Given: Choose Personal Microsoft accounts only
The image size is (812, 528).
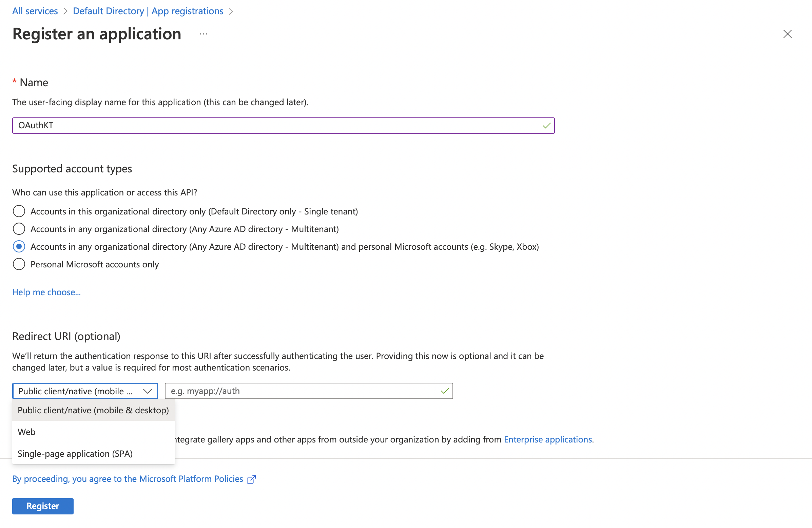Looking at the screenshot, I should click(x=19, y=265).
